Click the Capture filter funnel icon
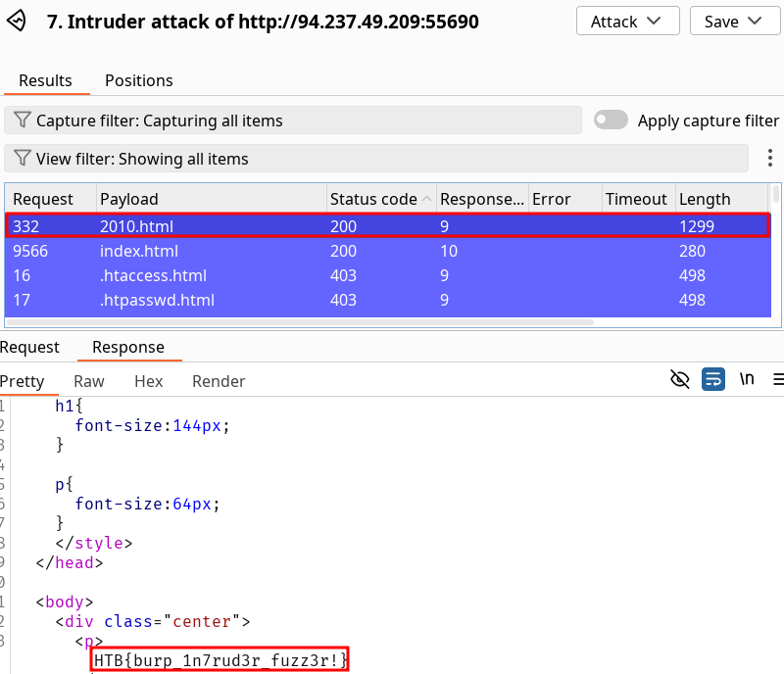This screenshot has width=784, height=674. pos(22,120)
